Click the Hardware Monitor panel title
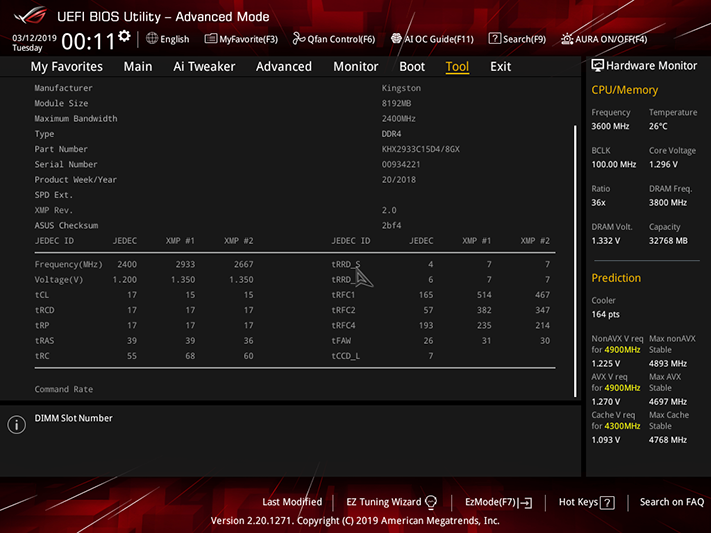711x533 pixels. point(652,66)
